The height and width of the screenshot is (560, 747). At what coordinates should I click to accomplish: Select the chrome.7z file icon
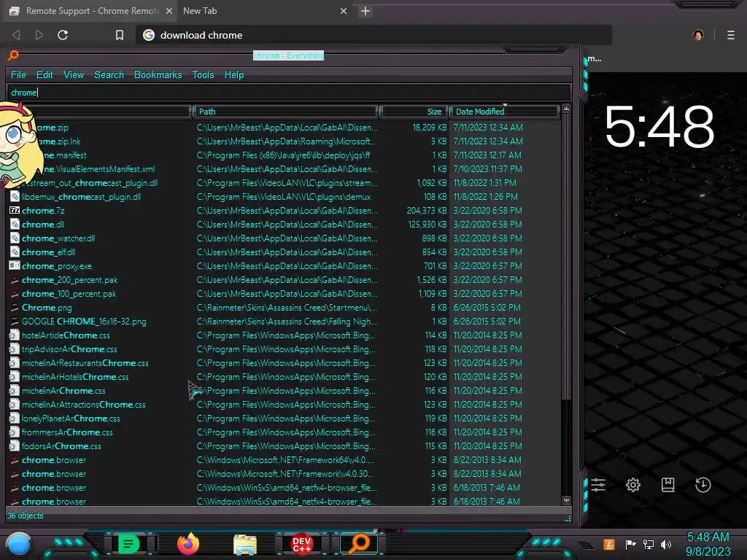click(x=15, y=211)
